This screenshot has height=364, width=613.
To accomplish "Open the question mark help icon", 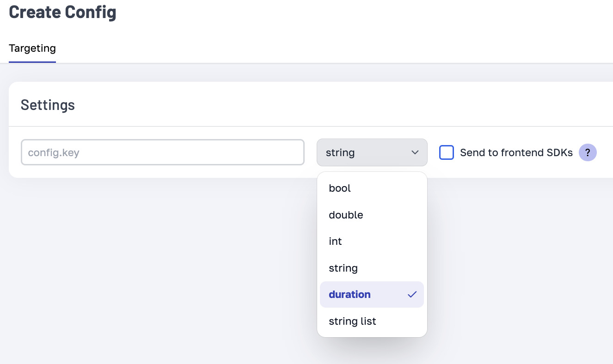I will tap(588, 152).
